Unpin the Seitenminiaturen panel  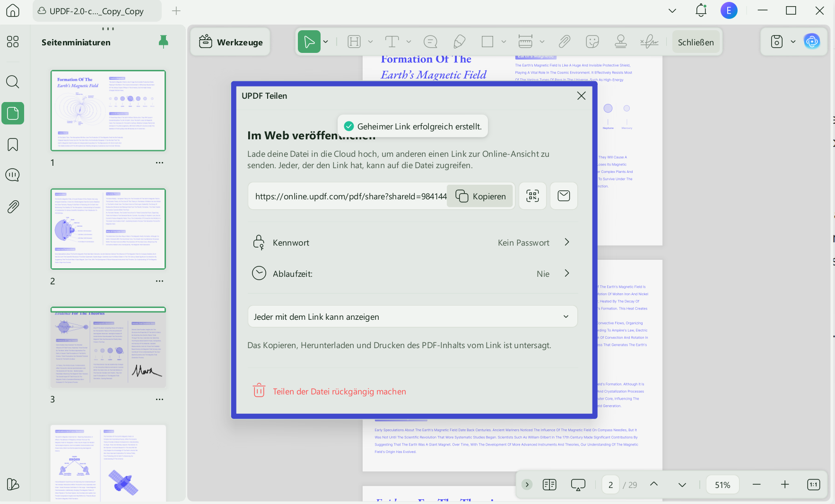coord(163,42)
